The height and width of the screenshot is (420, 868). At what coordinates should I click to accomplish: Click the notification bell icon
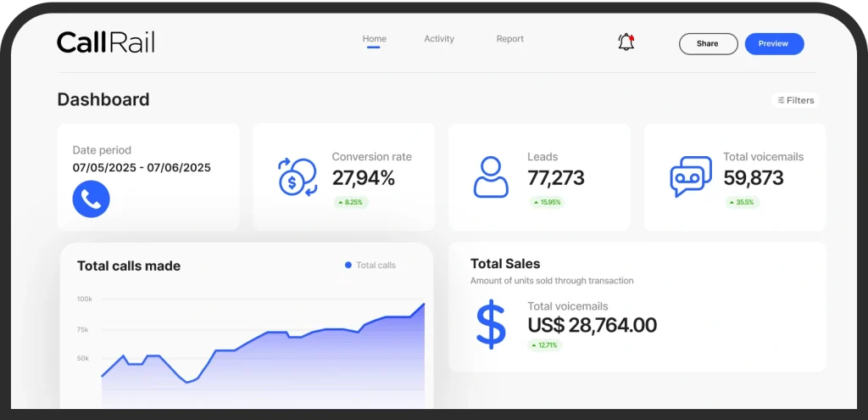click(x=626, y=42)
